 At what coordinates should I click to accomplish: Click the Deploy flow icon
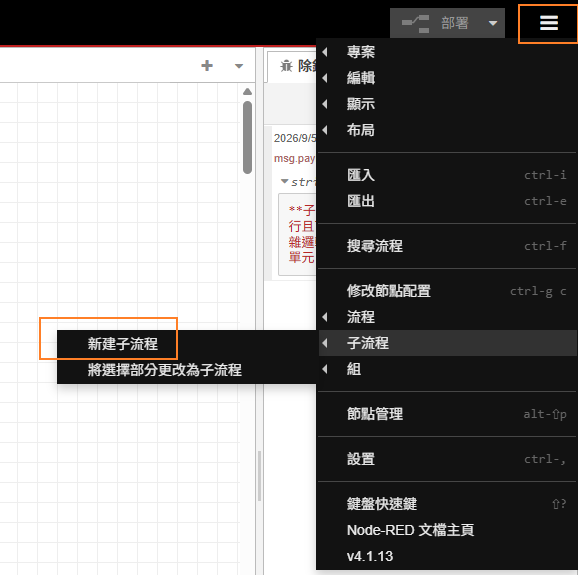[x=415, y=24]
